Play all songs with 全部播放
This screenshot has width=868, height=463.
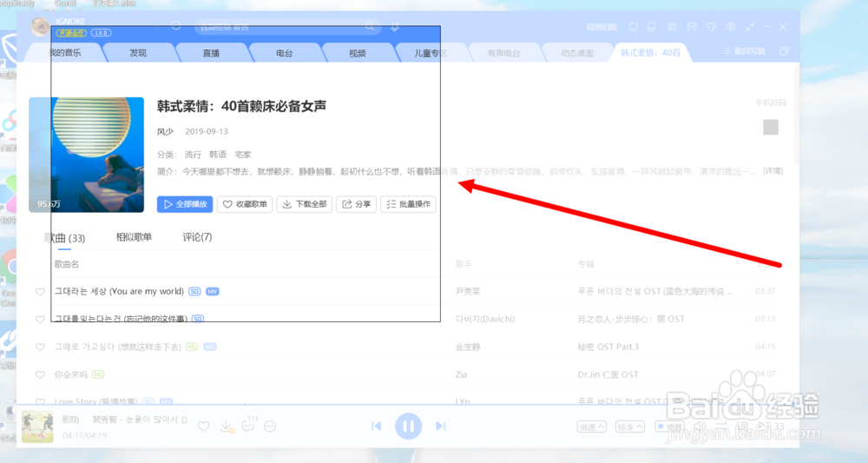click(x=185, y=204)
